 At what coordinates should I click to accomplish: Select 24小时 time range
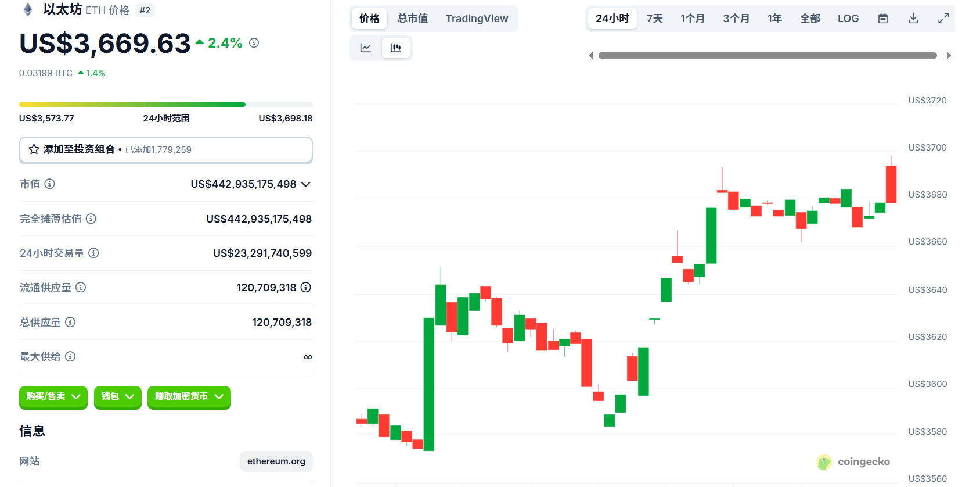point(613,19)
